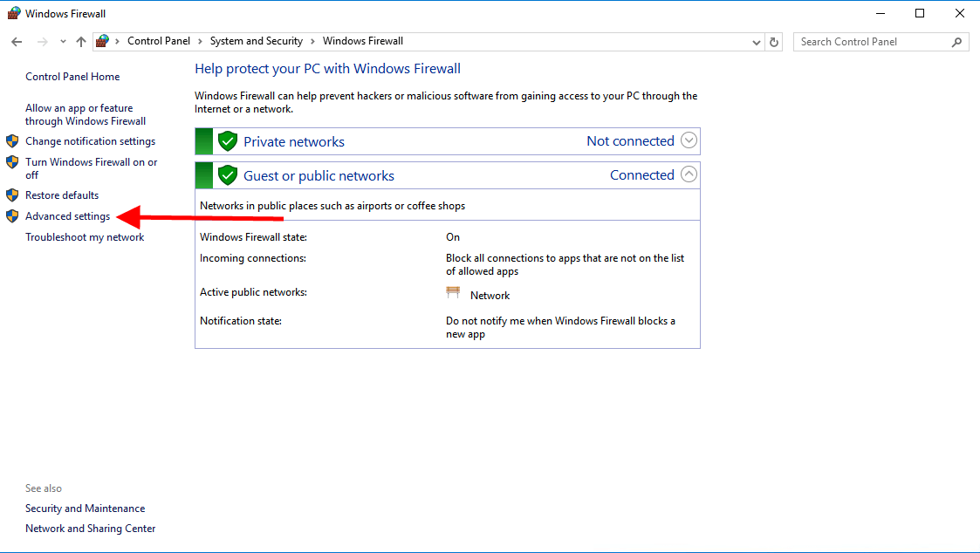Open Change notification settings

(90, 141)
